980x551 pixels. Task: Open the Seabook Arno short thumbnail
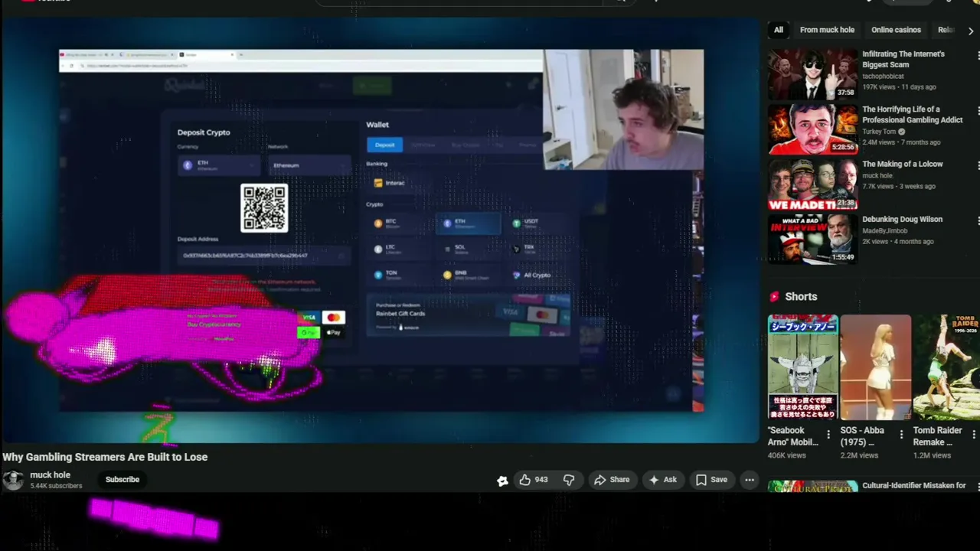click(x=803, y=367)
